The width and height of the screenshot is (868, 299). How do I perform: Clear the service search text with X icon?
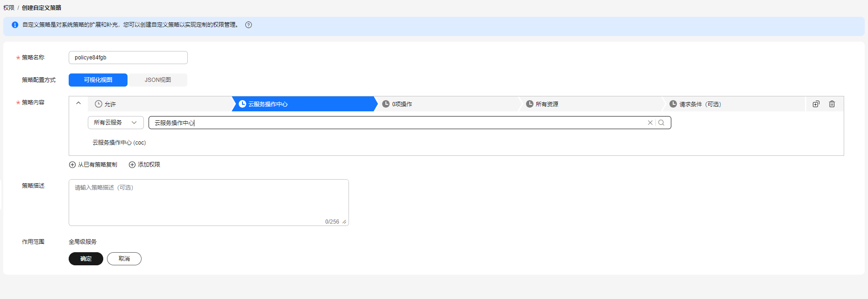click(650, 123)
